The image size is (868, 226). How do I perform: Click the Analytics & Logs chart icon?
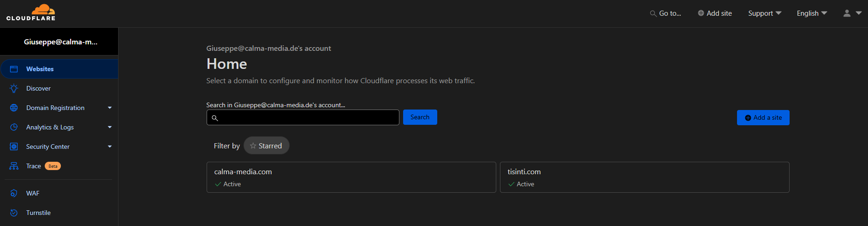tap(14, 127)
